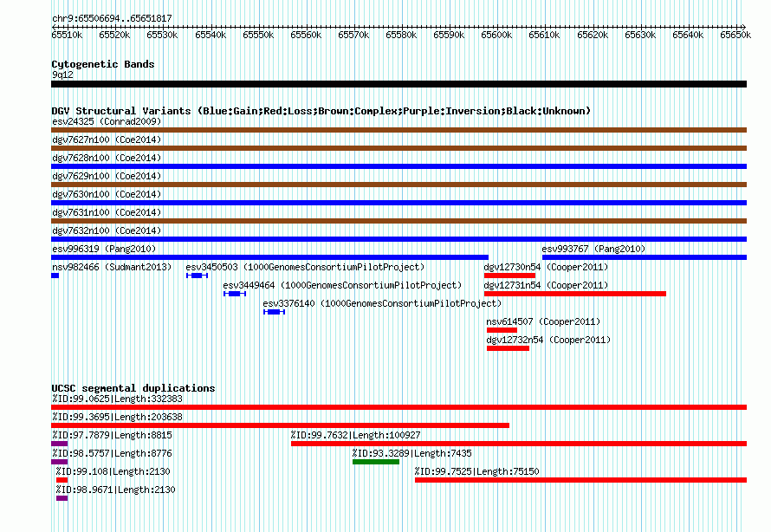Open dgv12731n54 (Cooper2011) label
The width and height of the screenshot is (771, 532).
[x=546, y=285]
